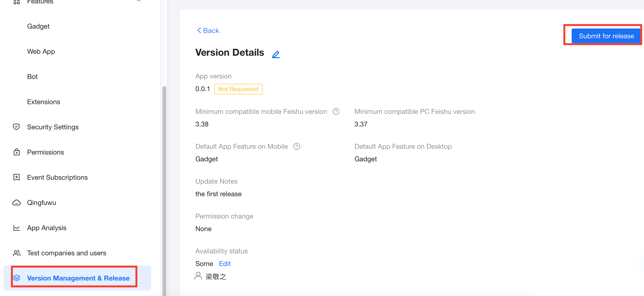Click the Version Management layers icon
Screen dimensions: 644x296
coord(16,278)
